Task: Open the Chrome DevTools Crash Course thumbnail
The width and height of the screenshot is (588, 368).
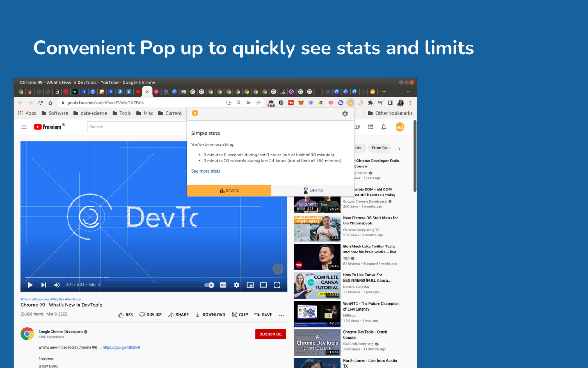Action: coord(317,342)
